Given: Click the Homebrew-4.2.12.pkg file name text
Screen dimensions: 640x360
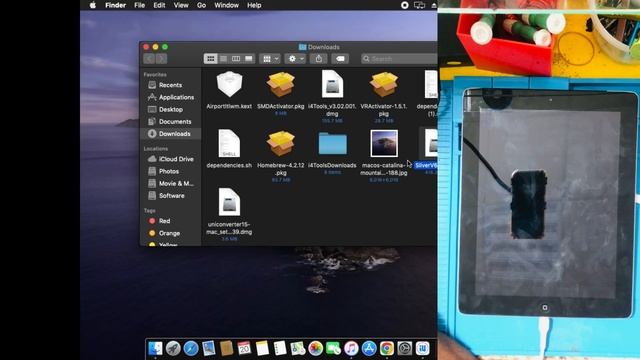Looking at the screenshot, I should [280, 169].
